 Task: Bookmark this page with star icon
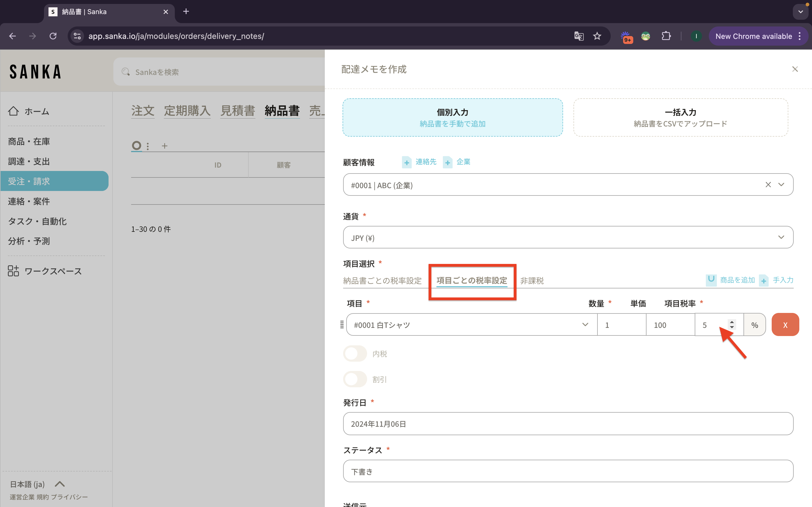[x=597, y=36]
